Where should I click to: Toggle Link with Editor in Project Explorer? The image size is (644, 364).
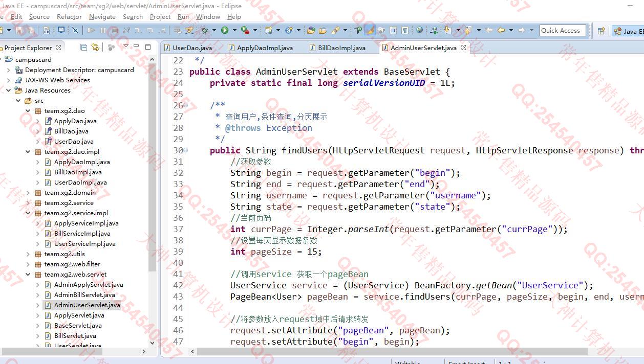[x=95, y=47]
